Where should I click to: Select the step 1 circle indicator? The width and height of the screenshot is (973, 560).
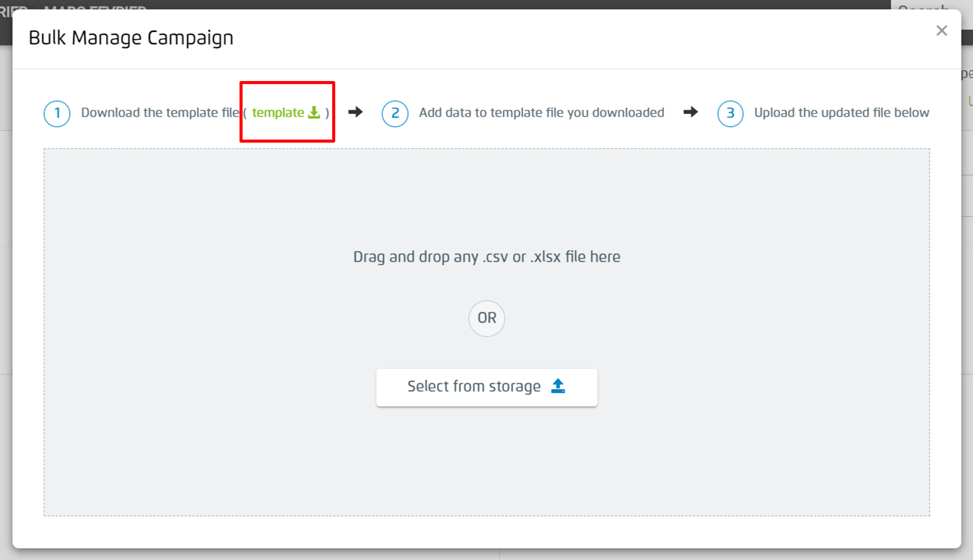pyautogui.click(x=57, y=113)
